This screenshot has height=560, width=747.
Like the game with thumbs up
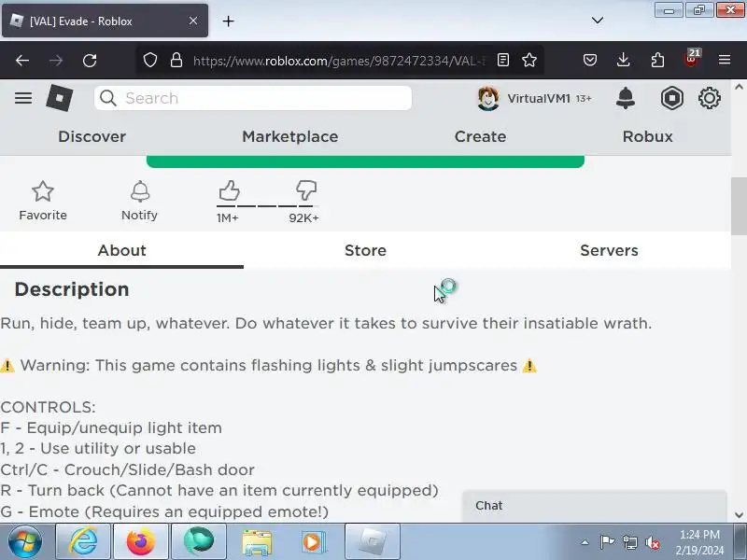[229, 191]
